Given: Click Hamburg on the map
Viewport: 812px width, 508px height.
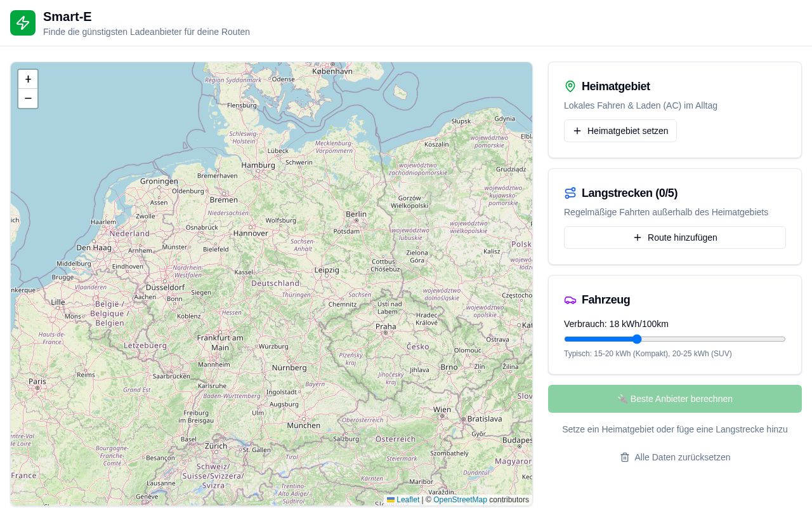Looking at the screenshot, I should pyautogui.click(x=258, y=165).
